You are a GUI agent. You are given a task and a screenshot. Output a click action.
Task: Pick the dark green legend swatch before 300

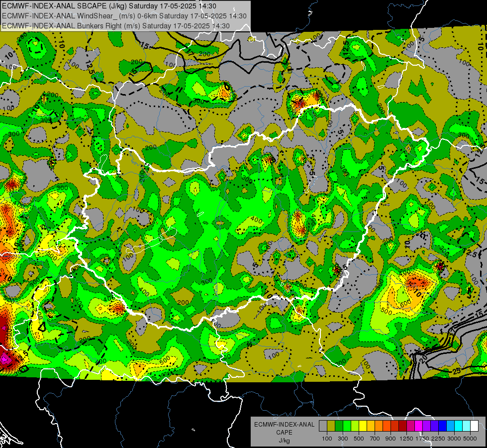point(339,426)
